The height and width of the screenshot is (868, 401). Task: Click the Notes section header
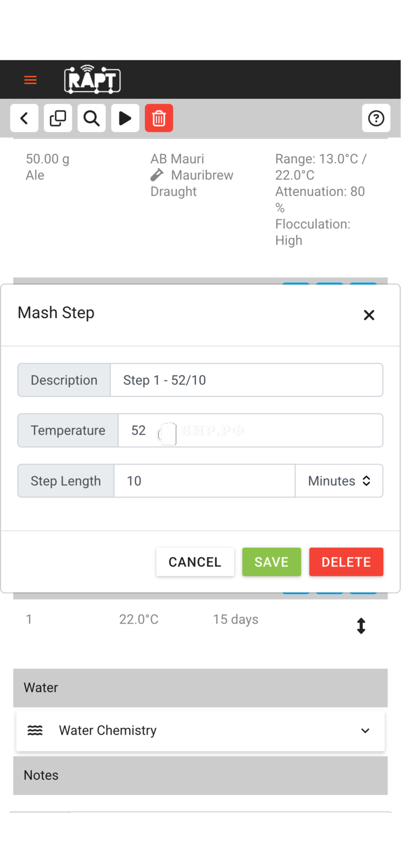click(200, 776)
